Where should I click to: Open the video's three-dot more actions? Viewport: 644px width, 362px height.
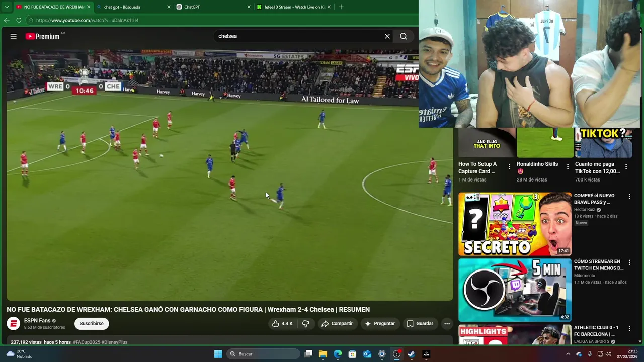(447, 324)
